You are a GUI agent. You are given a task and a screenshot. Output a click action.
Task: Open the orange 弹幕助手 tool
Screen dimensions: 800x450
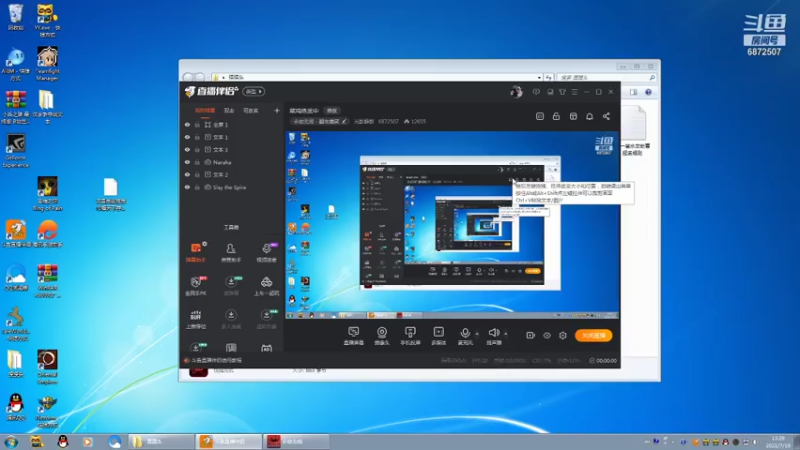click(x=196, y=252)
